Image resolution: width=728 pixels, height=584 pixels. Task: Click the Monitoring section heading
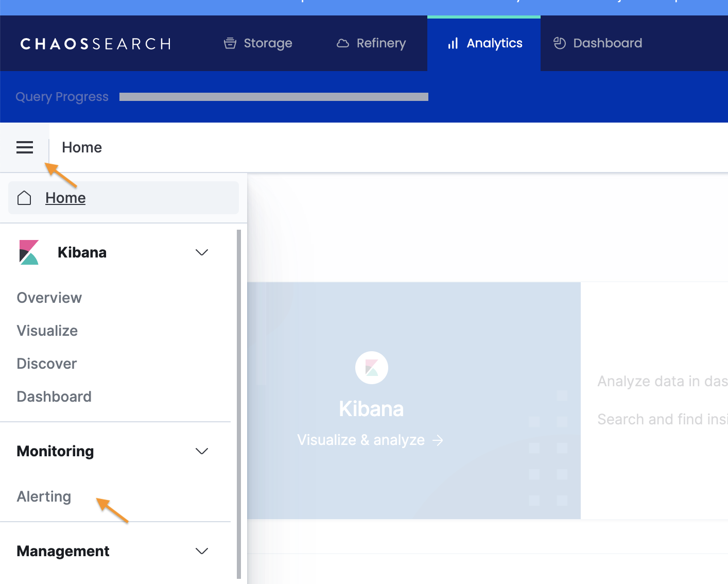click(x=55, y=451)
